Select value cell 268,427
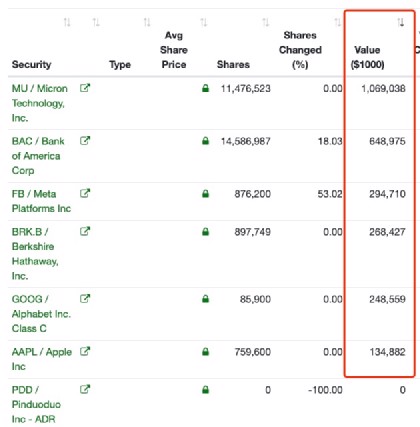 [x=387, y=232]
